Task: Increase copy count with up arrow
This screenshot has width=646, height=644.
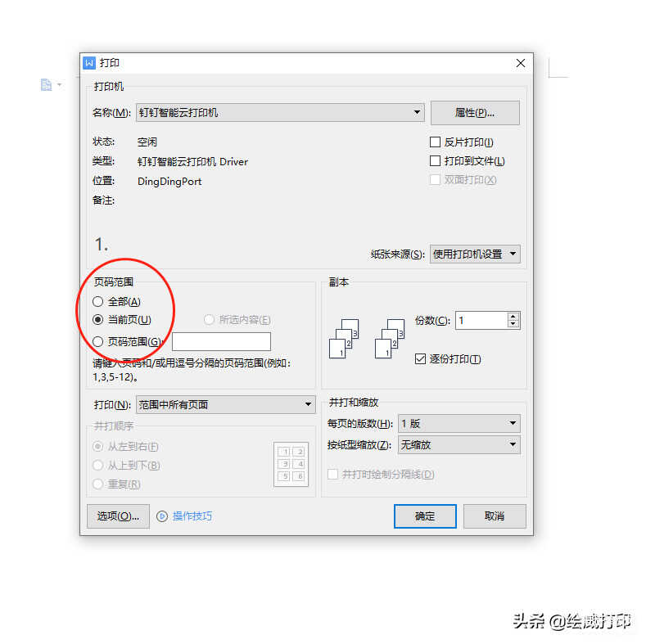Action: 513,316
